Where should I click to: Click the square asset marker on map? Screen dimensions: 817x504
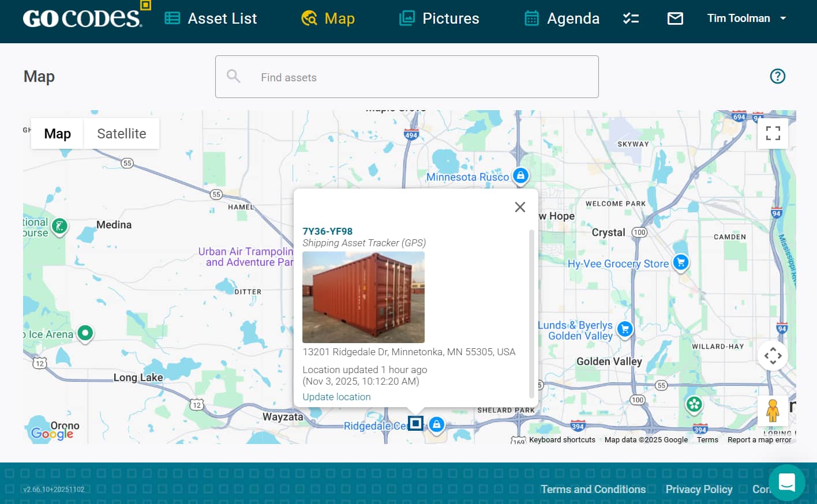415,423
